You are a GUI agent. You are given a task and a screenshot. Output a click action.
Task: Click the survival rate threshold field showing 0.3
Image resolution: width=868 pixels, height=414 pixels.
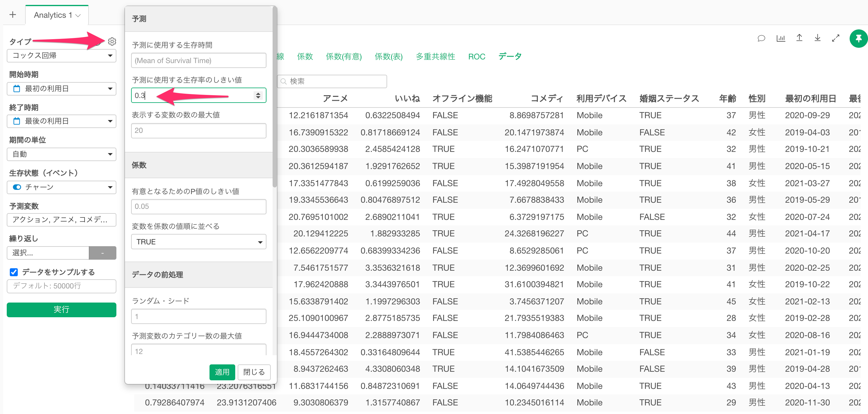click(198, 95)
